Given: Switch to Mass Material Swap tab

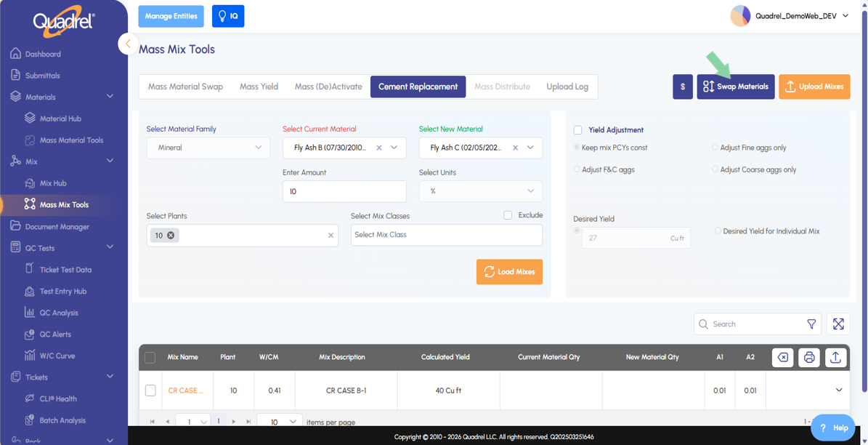Looking at the screenshot, I should (x=185, y=87).
